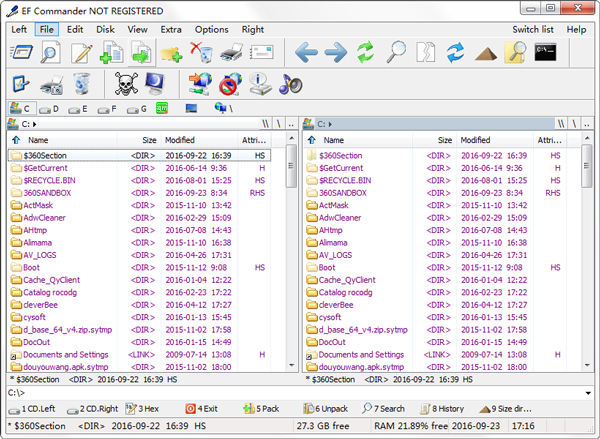
Task: Click the skull and crossbones icon
Action: click(126, 84)
